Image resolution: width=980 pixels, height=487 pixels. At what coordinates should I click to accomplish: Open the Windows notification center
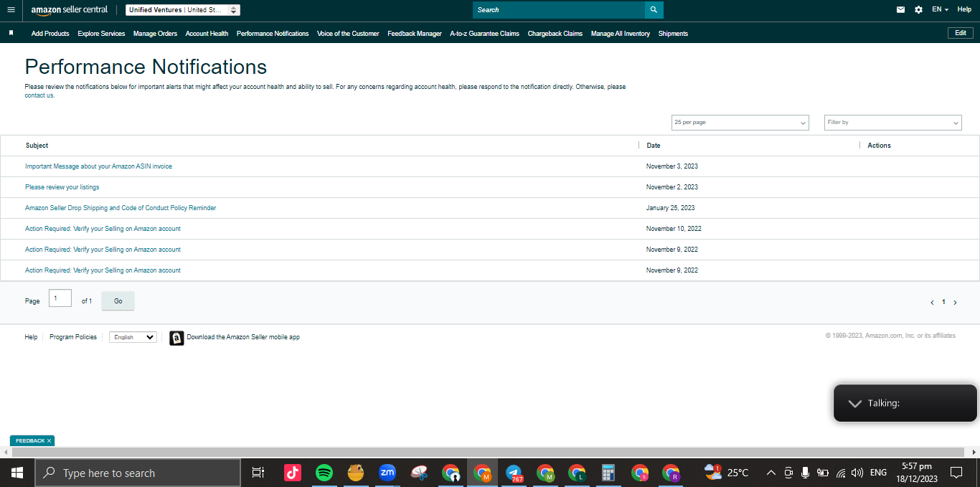coord(956,473)
